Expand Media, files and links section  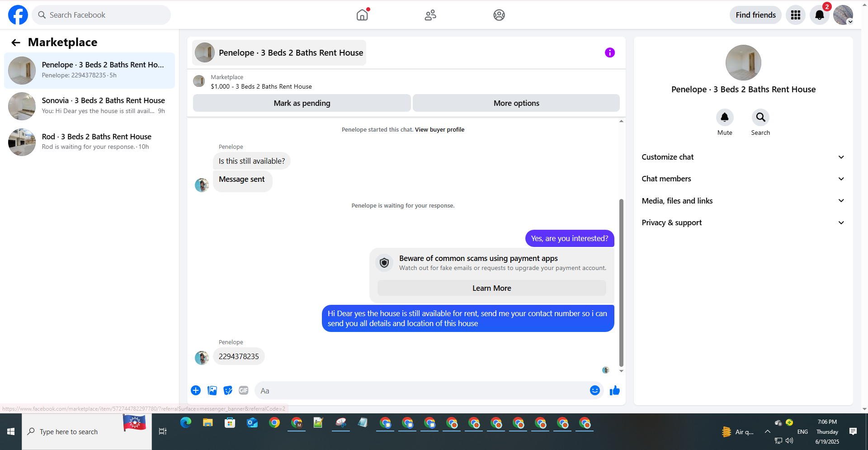743,201
